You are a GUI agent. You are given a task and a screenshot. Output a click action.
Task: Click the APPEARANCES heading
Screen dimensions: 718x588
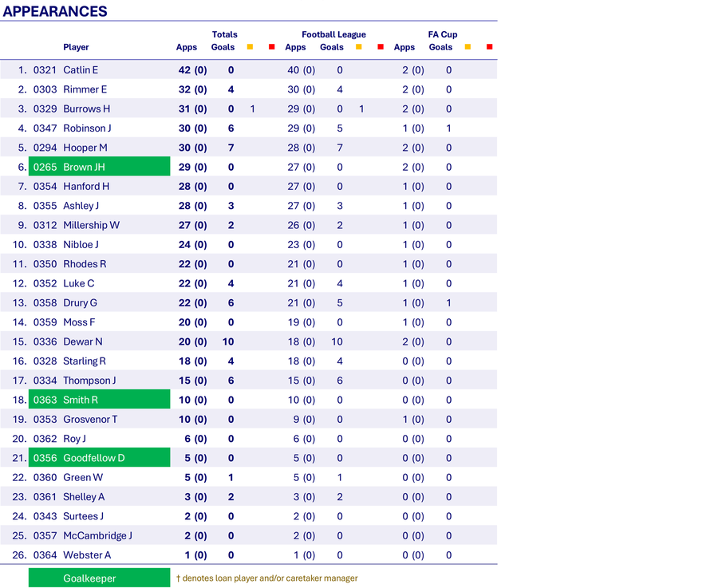pos(55,11)
